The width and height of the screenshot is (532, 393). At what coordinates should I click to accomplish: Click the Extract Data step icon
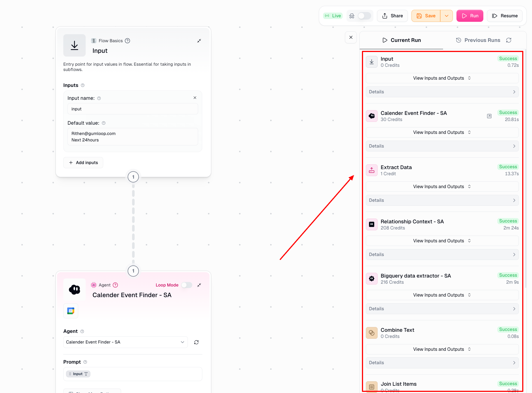pyautogui.click(x=372, y=170)
